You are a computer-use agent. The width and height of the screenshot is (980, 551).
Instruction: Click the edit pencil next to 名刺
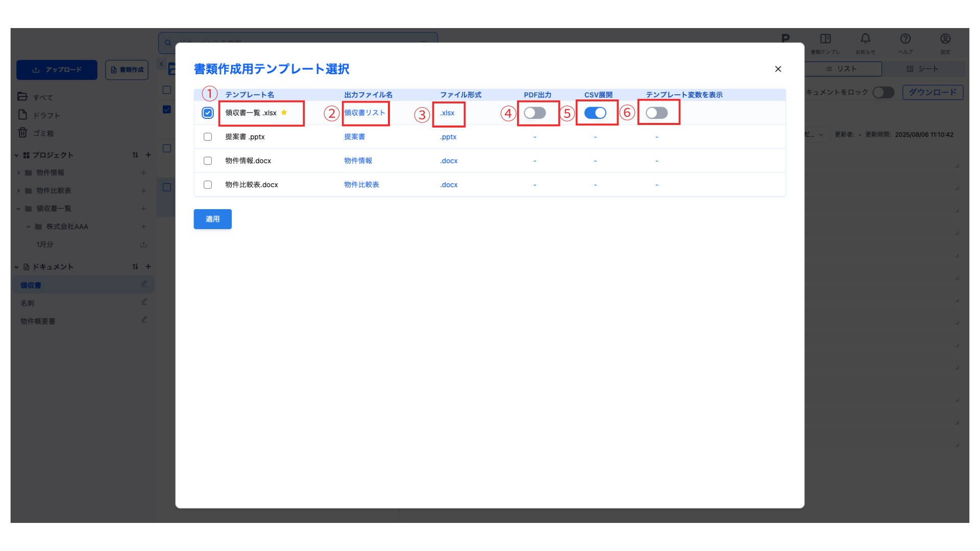pos(144,303)
